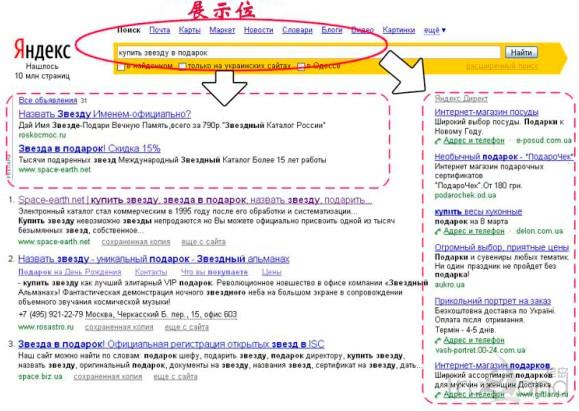Screen dimensions: 579x411
Task: Open 'Интернет-магазин посуды' ad link
Action: click(487, 112)
